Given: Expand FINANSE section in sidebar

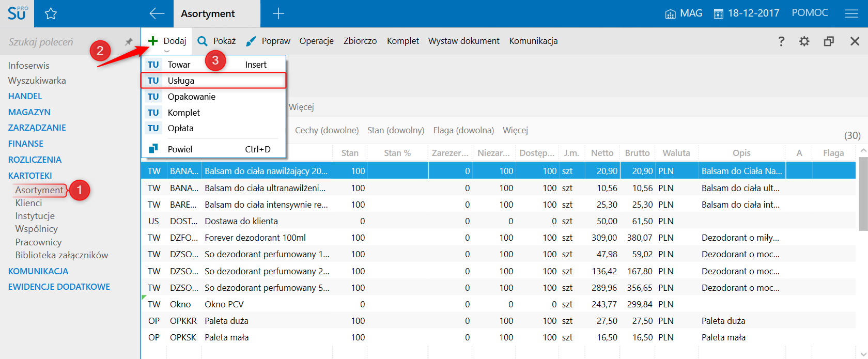Looking at the screenshot, I should pos(25,144).
